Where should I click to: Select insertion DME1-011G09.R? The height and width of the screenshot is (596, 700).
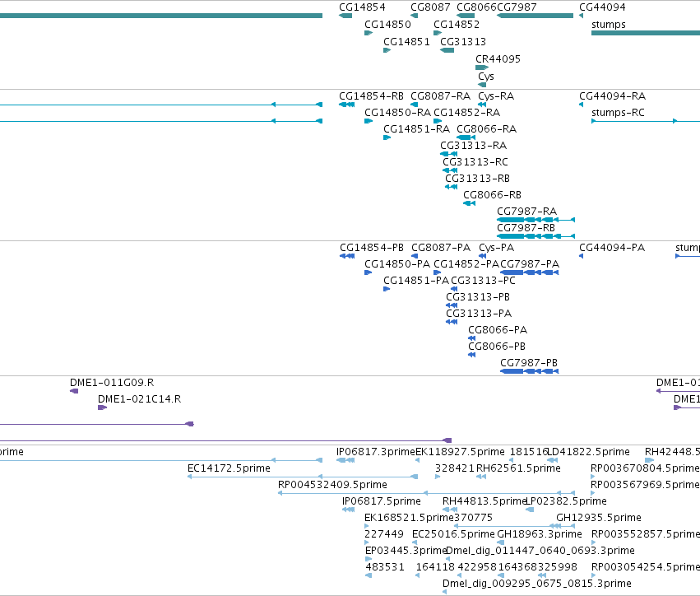(x=74, y=391)
